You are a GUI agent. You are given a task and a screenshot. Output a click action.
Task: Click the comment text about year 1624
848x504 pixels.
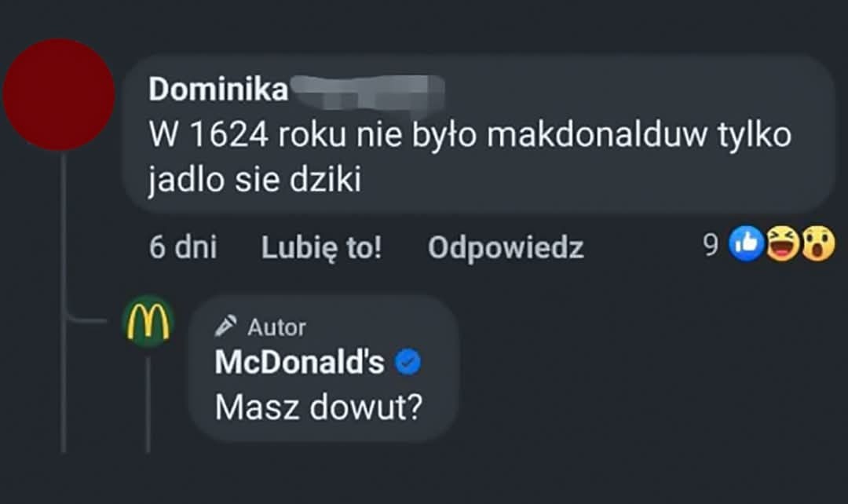(470, 135)
